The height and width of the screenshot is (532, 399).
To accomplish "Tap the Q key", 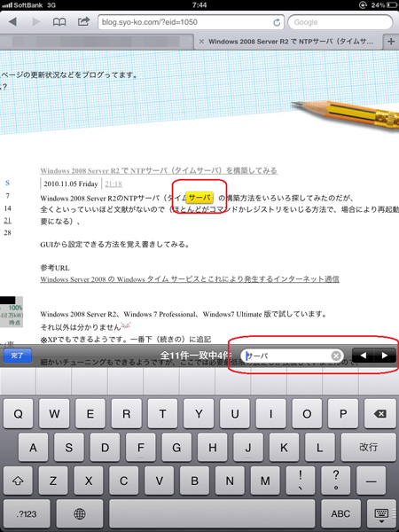I will point(18,414).
